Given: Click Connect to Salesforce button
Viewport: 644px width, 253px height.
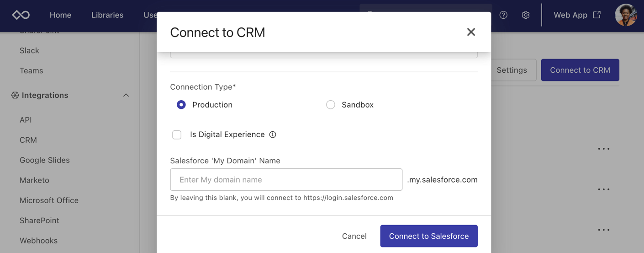Looking at the screenshot, I should [429, 236].
